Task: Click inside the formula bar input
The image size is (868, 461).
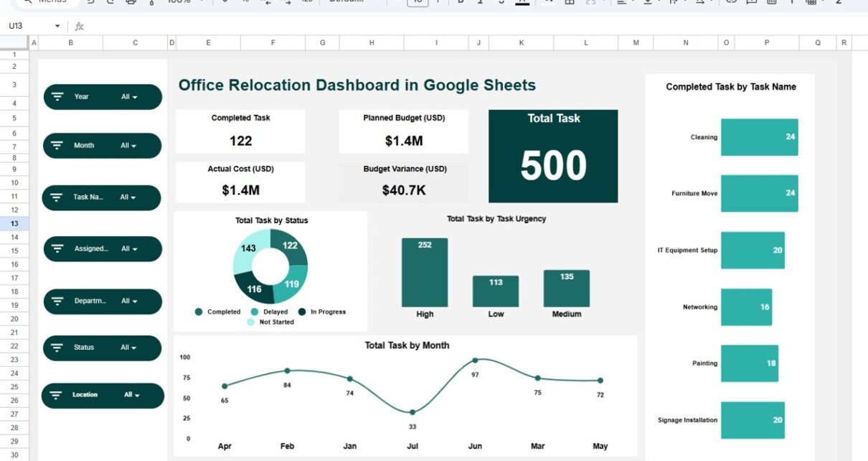Action: coord(430,27)
